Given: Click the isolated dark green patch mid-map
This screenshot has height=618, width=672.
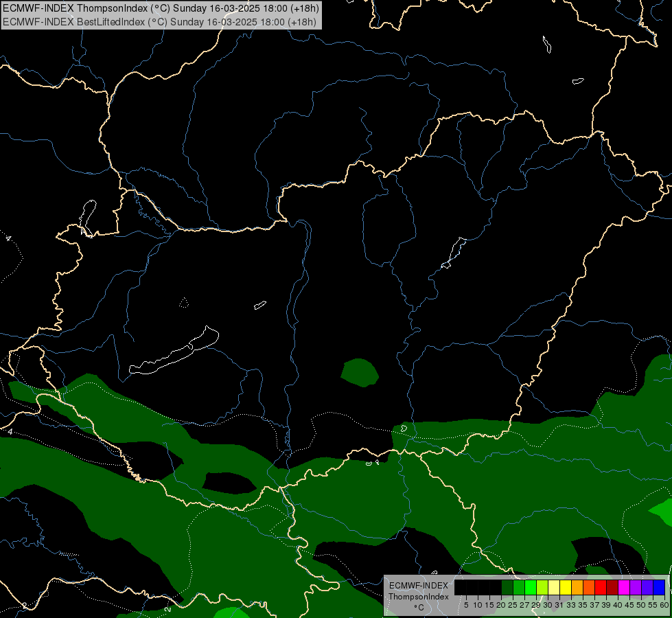Looking at the screenshot, I should point(360,373).
